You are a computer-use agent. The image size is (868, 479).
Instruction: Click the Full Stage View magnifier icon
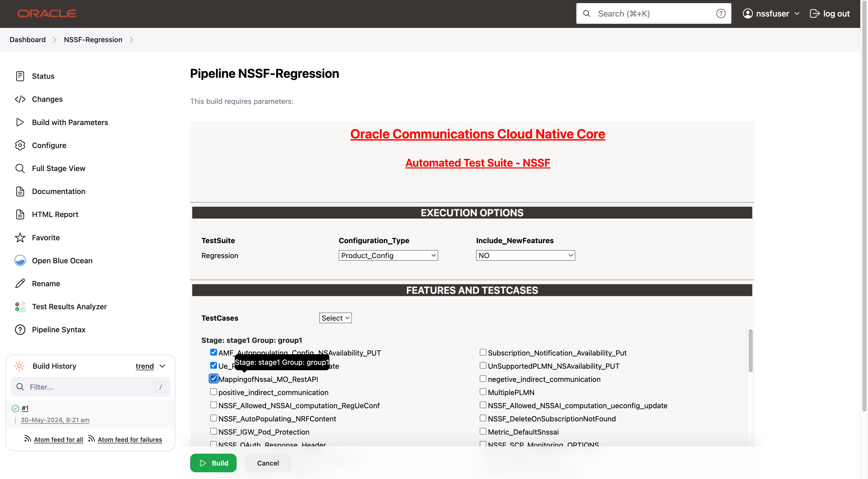[x=20, y=168]
